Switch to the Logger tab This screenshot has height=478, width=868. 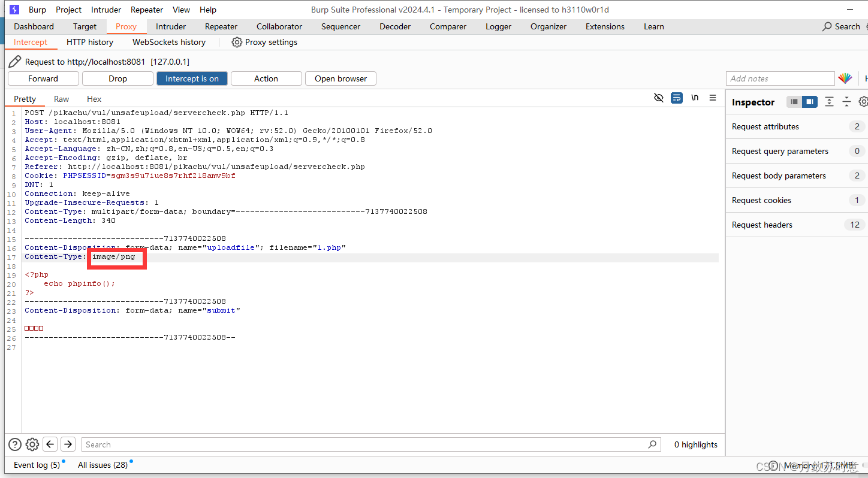[x=498, y=26]
